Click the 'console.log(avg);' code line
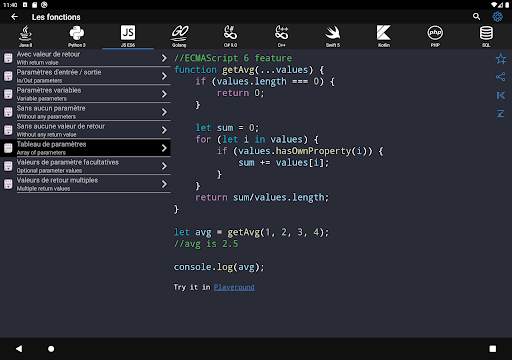The height and width of the screenshot is (360, 512). [219, 267]
